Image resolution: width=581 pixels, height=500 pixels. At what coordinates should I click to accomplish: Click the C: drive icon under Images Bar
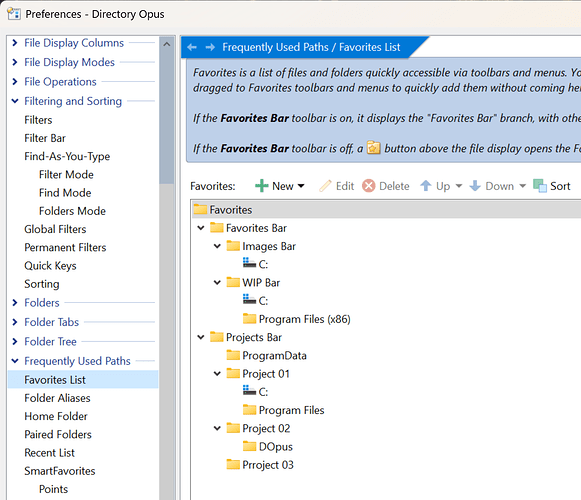pyautogui.click(x=249, y=264)
